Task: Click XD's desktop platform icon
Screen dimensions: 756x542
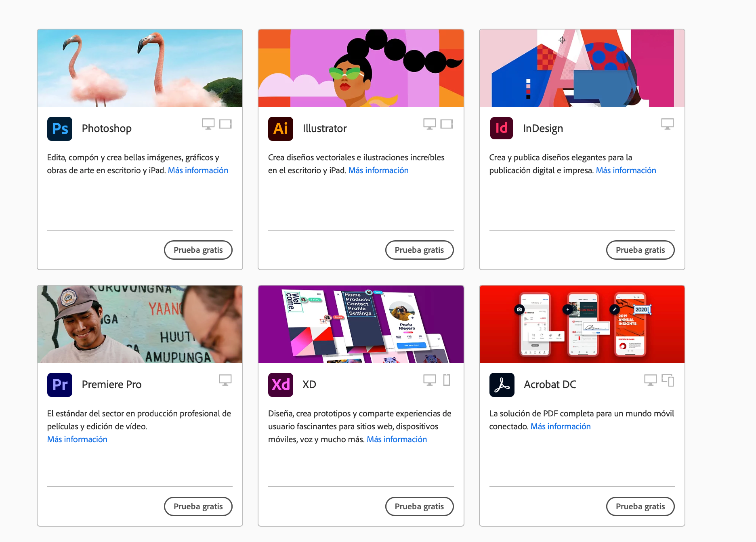Action: (430, 380)
